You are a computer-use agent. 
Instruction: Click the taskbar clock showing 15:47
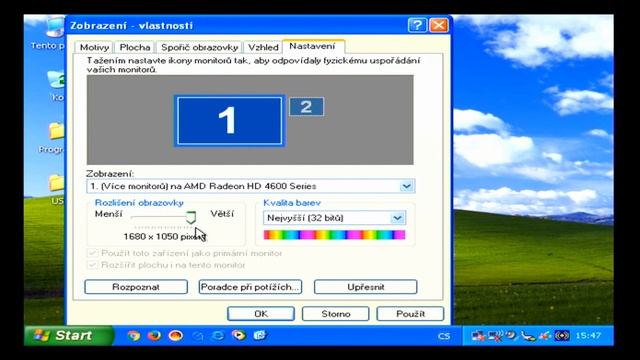(x=588, y=336)
